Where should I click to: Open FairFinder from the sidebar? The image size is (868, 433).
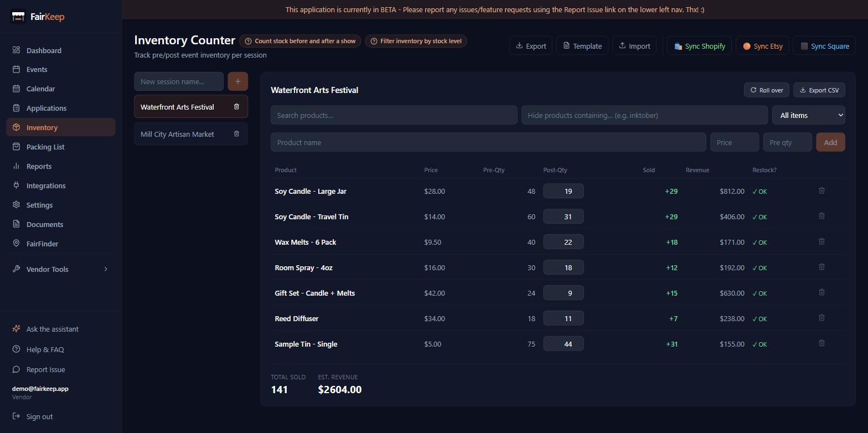(60, 244)
